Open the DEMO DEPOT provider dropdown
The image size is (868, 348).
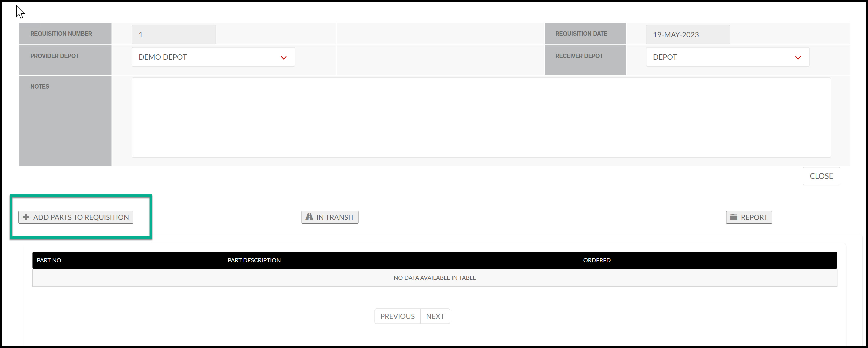point(213,57)
